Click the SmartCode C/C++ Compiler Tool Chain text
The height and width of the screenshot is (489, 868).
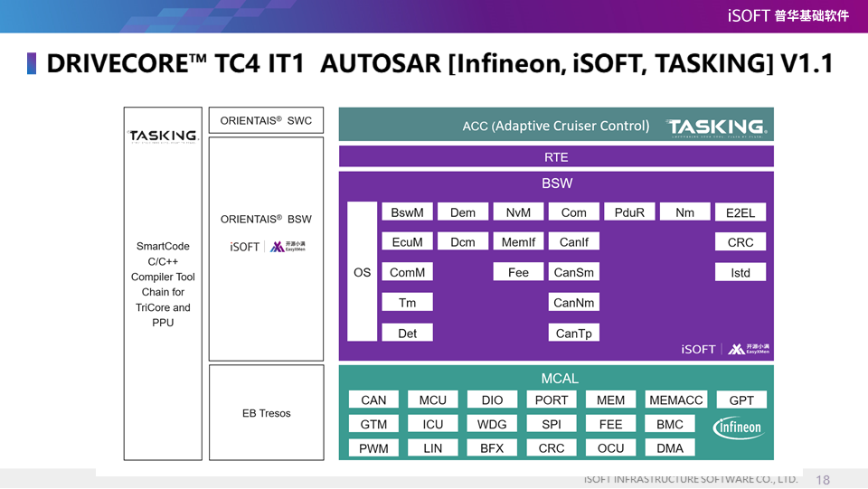(163, 284)
